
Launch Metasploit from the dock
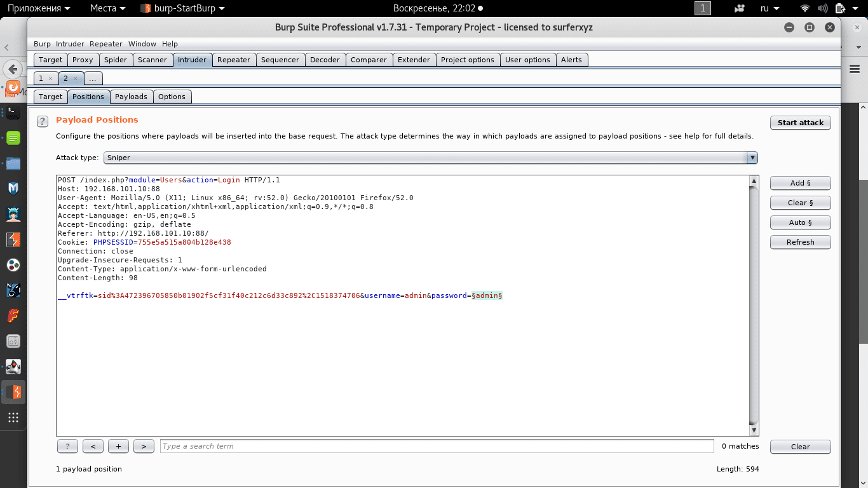coord(13,188)
